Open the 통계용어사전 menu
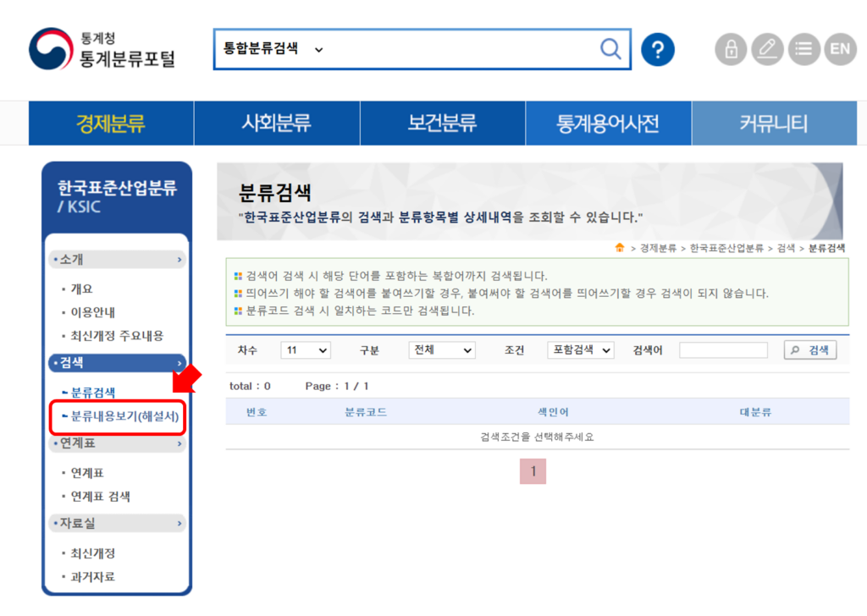867x616 pixels. (x=609, y=123)
